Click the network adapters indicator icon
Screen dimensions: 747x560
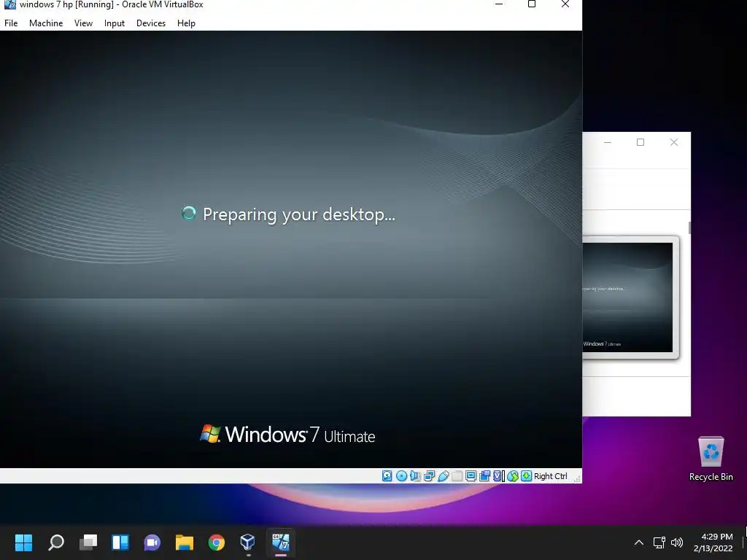[x=429, y=475]
